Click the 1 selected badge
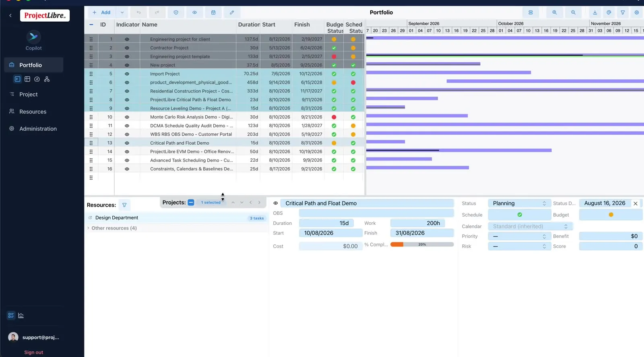 click(x=211, y=203)
